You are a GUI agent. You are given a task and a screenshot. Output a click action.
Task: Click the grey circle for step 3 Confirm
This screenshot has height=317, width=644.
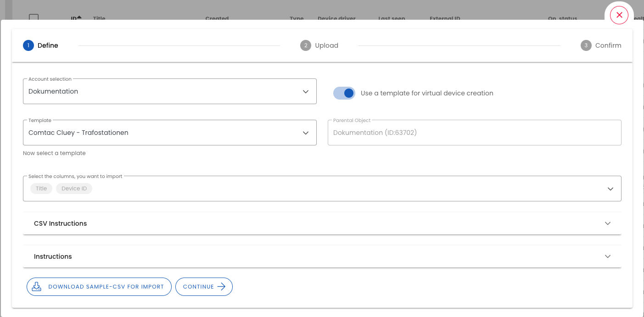pos(586,45)
